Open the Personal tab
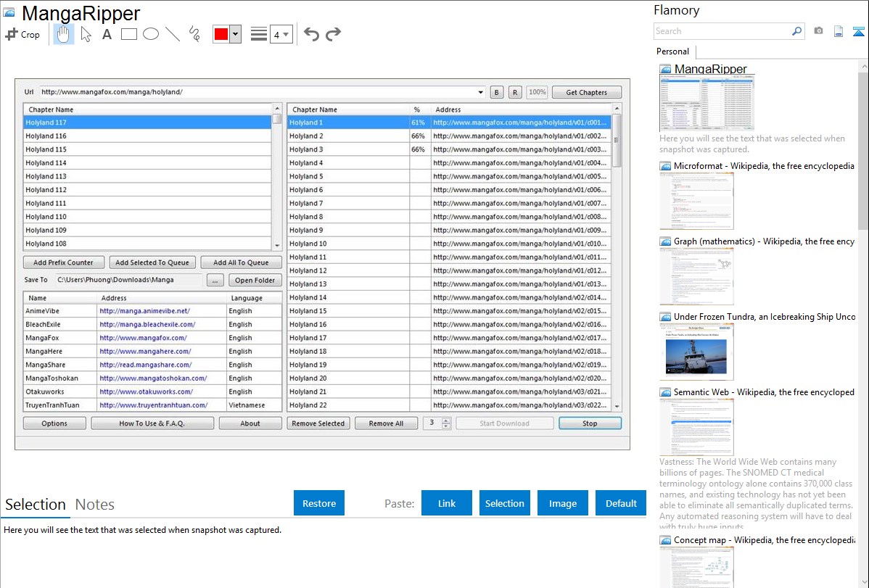The width and height of the screenshot is (869, 588). tap(672, 51)
